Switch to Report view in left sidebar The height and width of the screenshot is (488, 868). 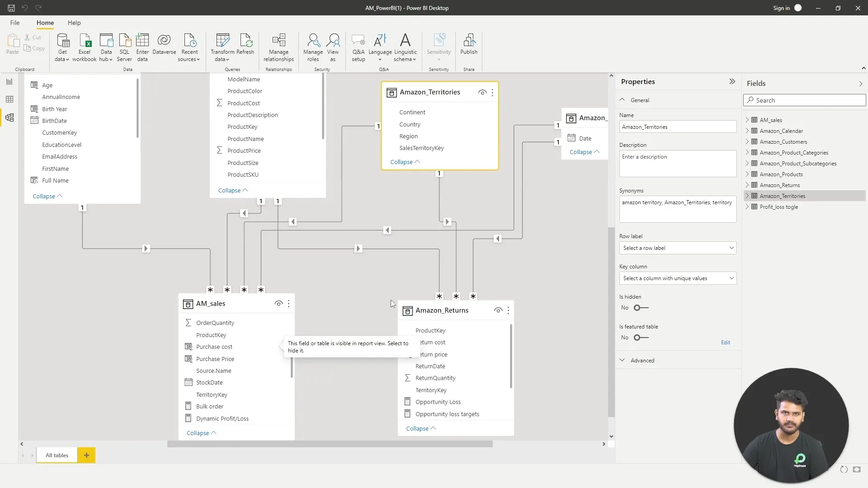click(9, 82)
